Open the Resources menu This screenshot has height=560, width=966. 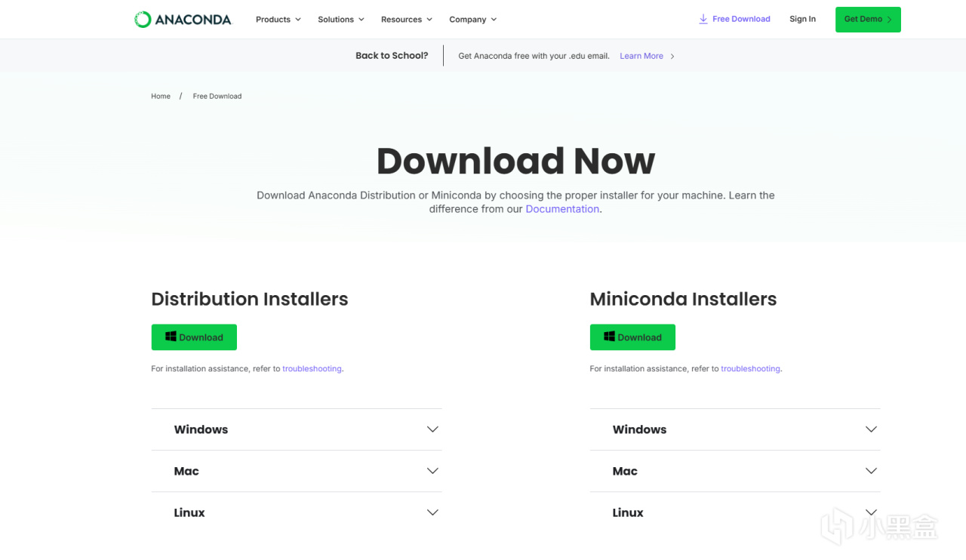tap(406, 20)
